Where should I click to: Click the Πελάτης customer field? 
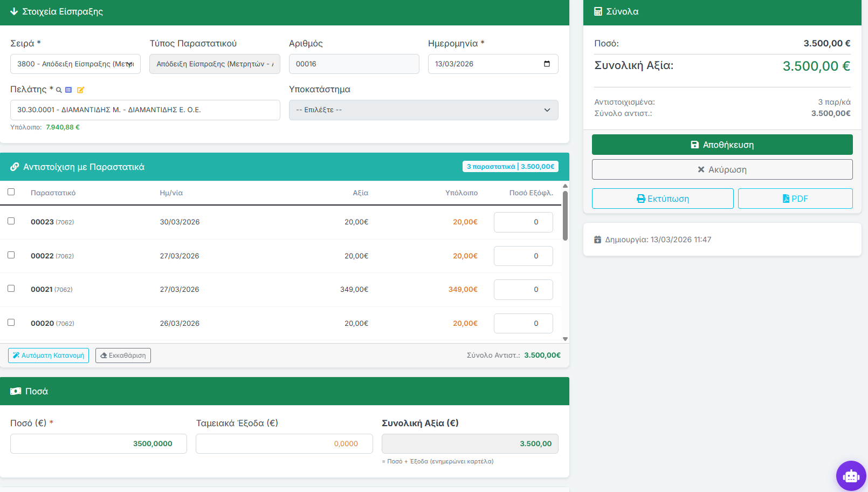145,110
